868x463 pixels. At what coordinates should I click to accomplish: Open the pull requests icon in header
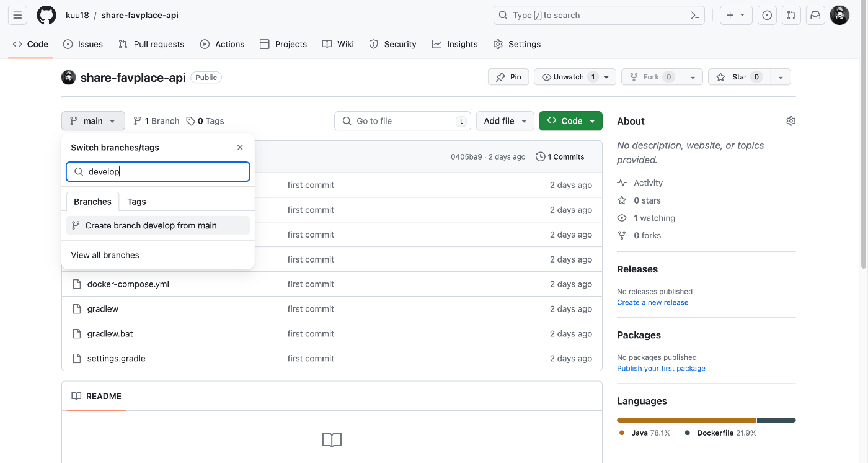791,16
